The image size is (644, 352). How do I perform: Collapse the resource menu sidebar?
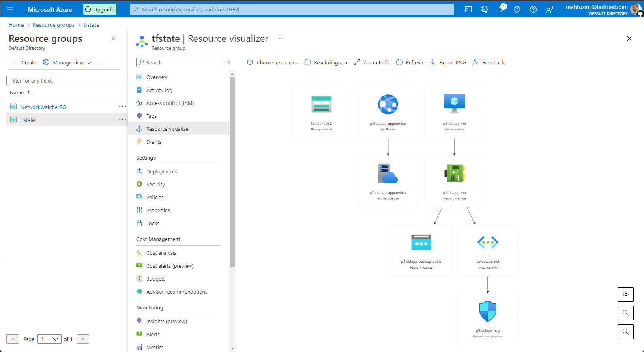pos(229,62)
